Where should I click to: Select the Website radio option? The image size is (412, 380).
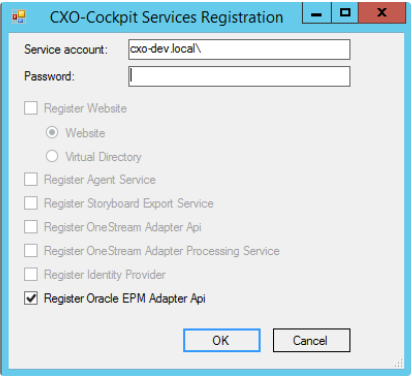coord(52,132)
